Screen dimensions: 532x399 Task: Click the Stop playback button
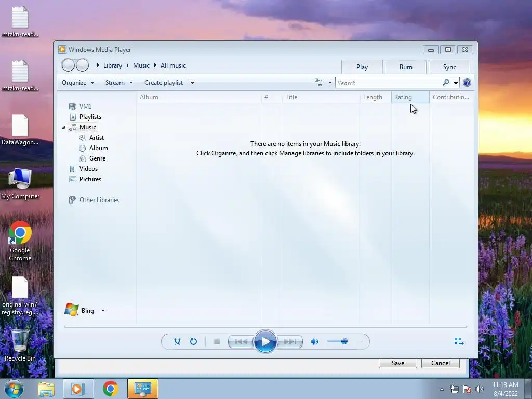217,342
